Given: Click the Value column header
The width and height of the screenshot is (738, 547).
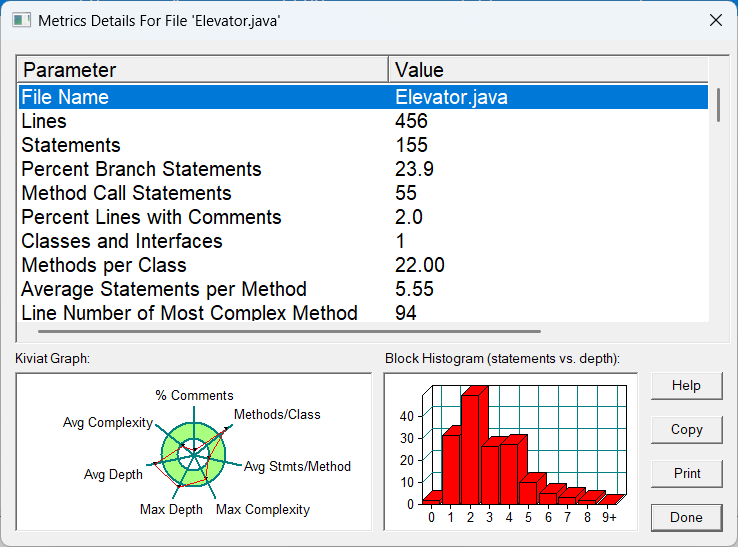Looking at the screenshot, I should pos(548,70).
